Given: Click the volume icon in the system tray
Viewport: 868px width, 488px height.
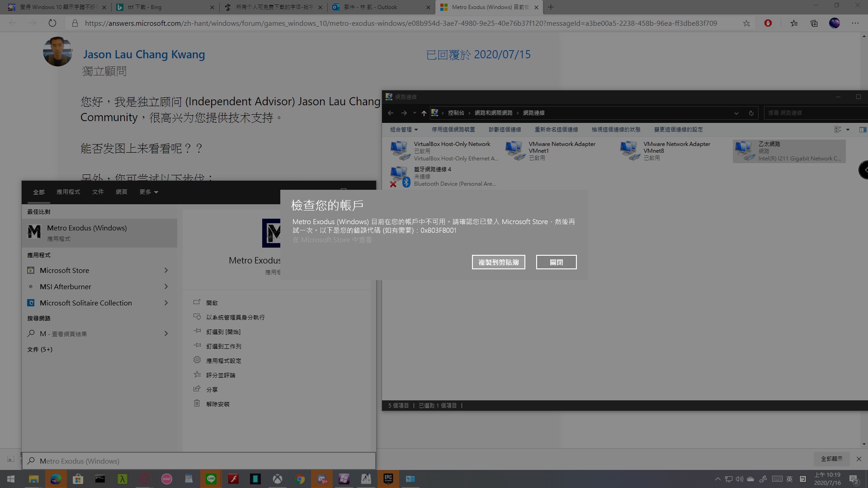Looking at the screenshot, I should pos(740,479).
